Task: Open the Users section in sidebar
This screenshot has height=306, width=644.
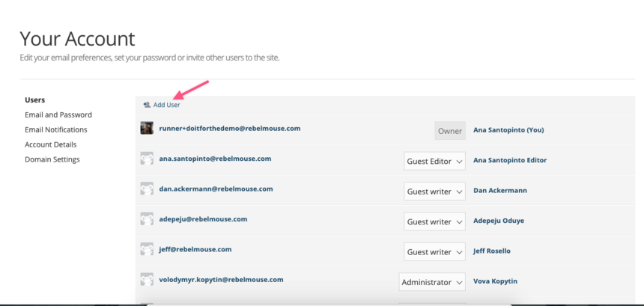Action: coord(35,100)
